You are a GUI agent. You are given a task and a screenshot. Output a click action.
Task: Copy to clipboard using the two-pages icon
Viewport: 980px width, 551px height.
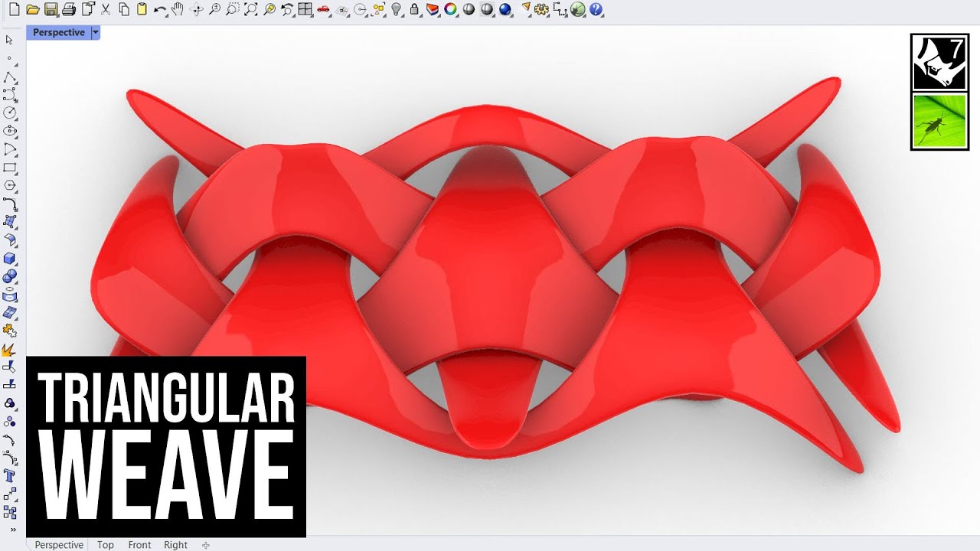pos(124,9)
